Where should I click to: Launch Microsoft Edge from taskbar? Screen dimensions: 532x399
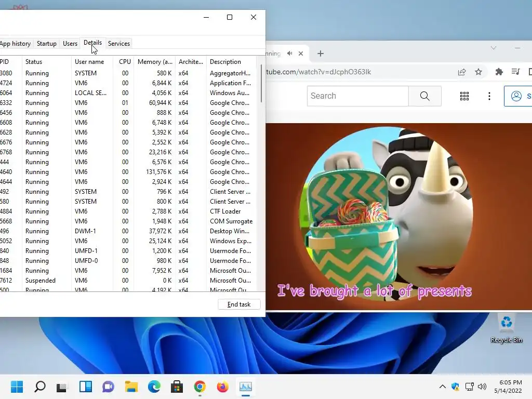[154, 387]
